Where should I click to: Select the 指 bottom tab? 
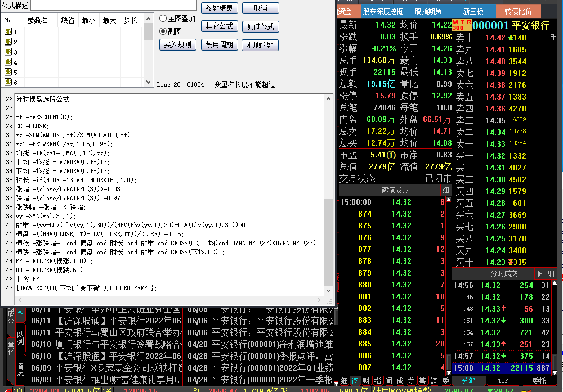(x=378, y=381)
